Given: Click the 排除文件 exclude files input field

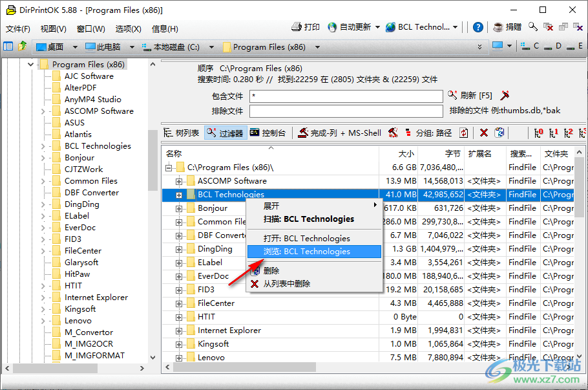Looking at the screenshot, I should point(346,111).
